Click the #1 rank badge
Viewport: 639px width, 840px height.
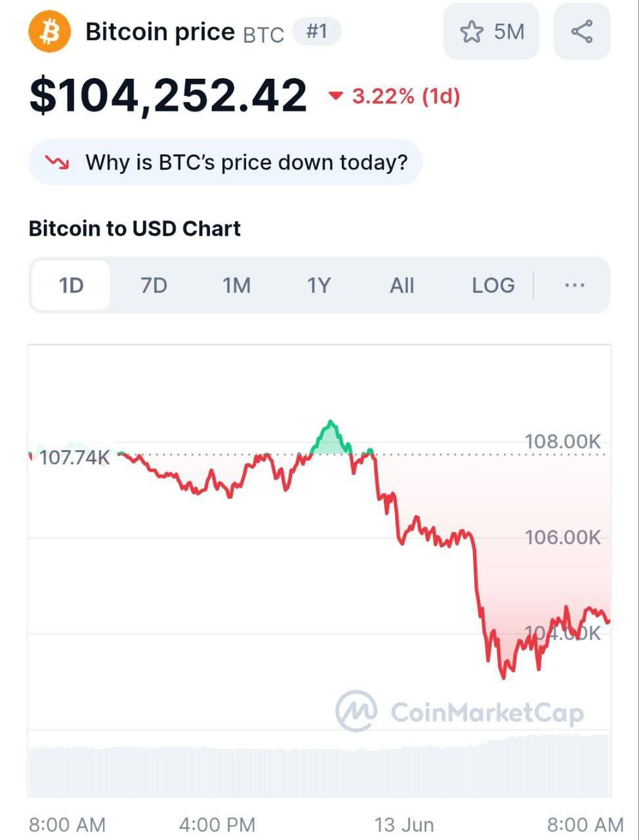[x=317, y=31]
